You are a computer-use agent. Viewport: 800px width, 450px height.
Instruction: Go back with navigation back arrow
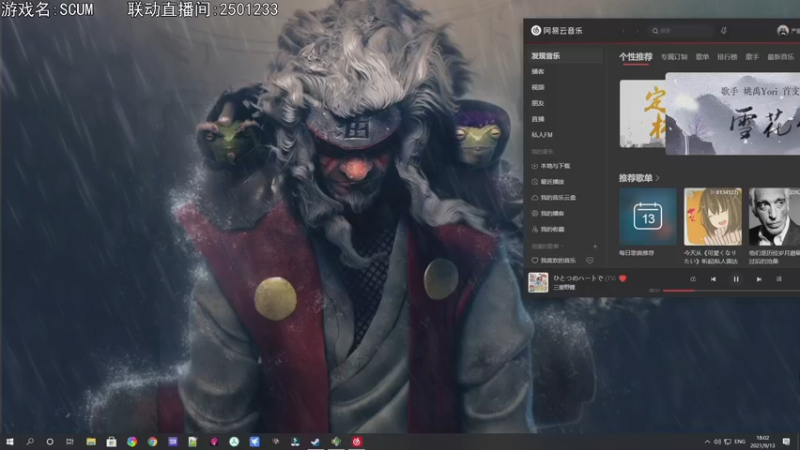coord(623,31)
